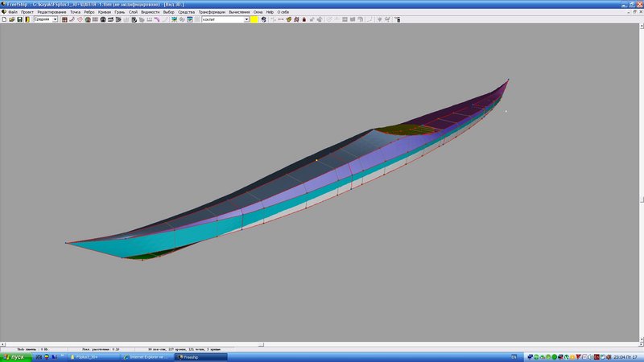The height and width of the screenshot is (362, 644).
Task: Switch to Freeship taskbar button
Action: pyautogui.click(x=200, y=357)
